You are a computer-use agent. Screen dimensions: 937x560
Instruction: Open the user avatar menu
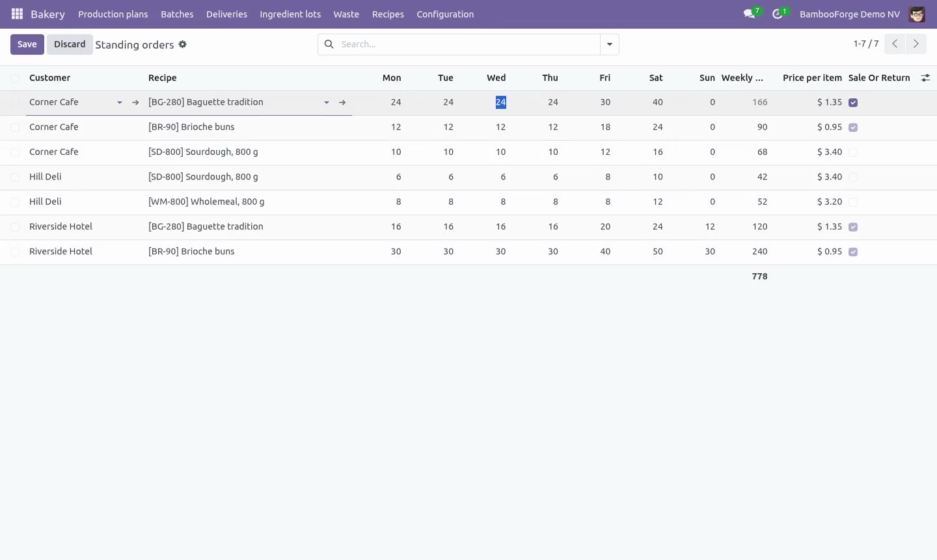pyautogui.click(x=917, y=14)
